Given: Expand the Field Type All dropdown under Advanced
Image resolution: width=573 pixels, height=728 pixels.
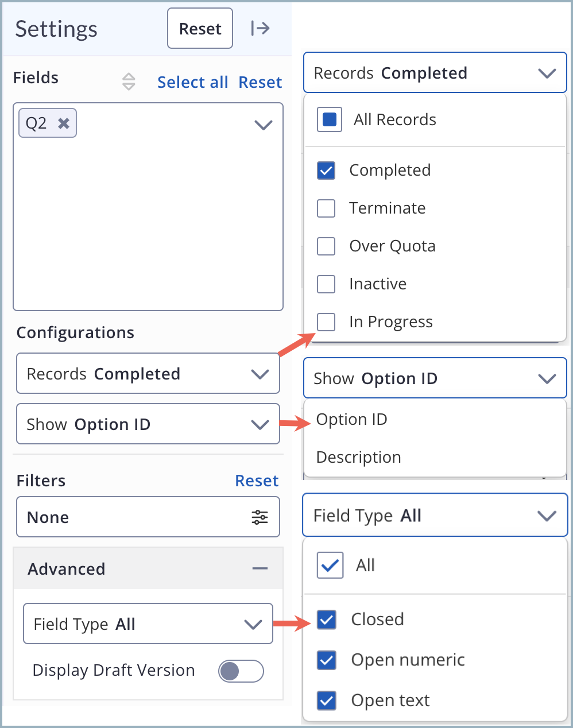Looking at the screenshot, I should pos(148,624).
